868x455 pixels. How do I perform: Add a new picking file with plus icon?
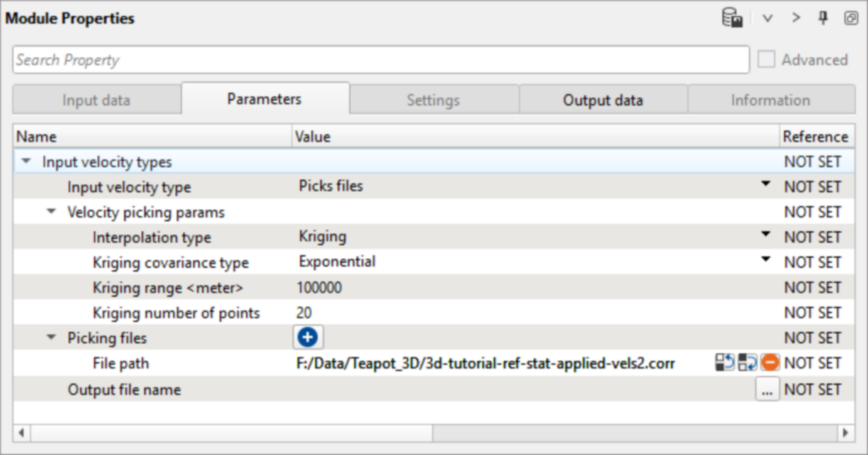(308, 338)
